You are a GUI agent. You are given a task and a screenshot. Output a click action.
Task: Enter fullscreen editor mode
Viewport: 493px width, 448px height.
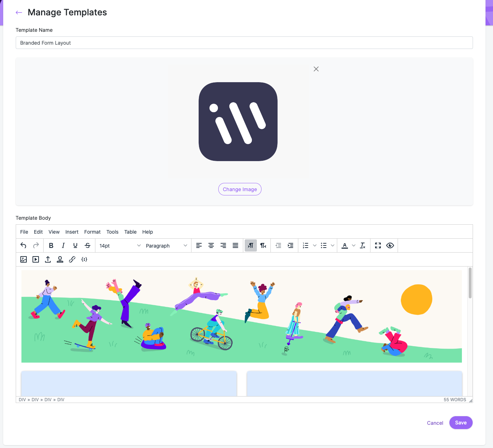[378, 245]
